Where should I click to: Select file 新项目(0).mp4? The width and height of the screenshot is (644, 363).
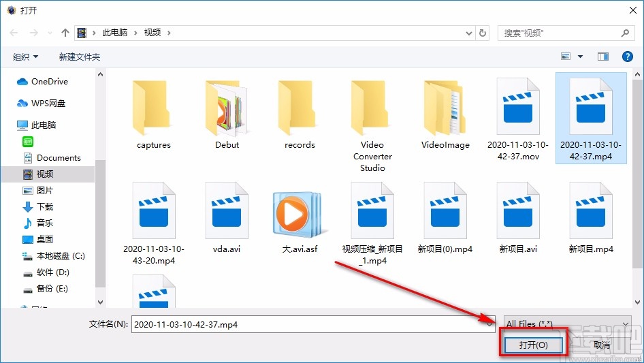pyautogui.click(x=445, y=218)
